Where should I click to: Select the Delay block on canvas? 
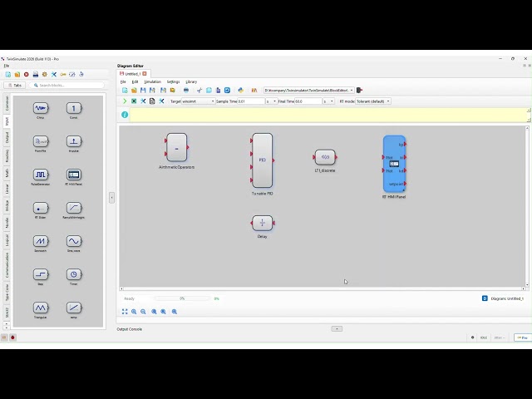pyautogui.click(x=263, y=223)
